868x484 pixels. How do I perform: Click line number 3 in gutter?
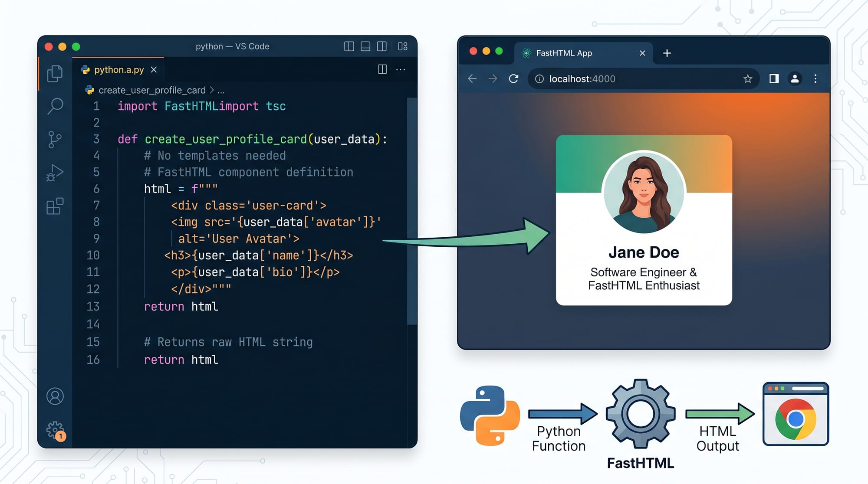[x=96, y=139]
